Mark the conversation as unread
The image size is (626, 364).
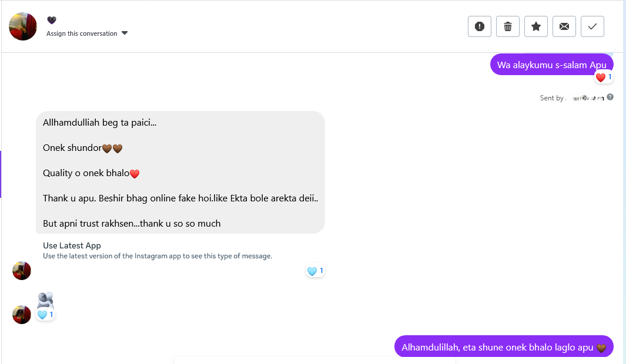[564, 26]
